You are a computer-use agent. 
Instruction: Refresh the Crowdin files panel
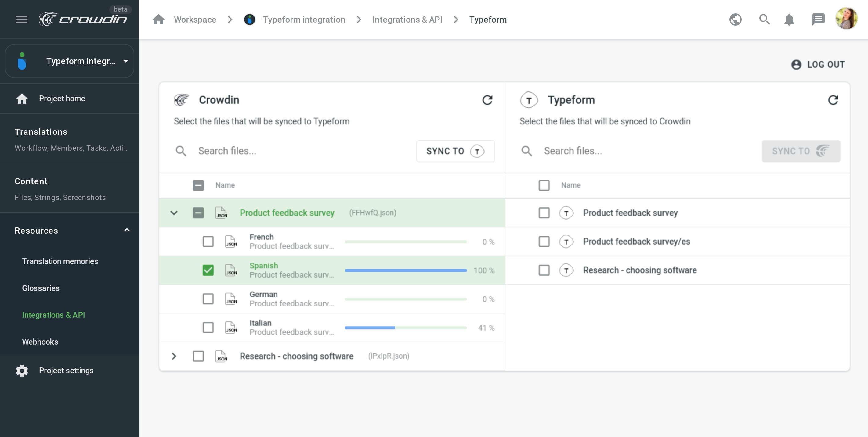(x=487, y=100)
